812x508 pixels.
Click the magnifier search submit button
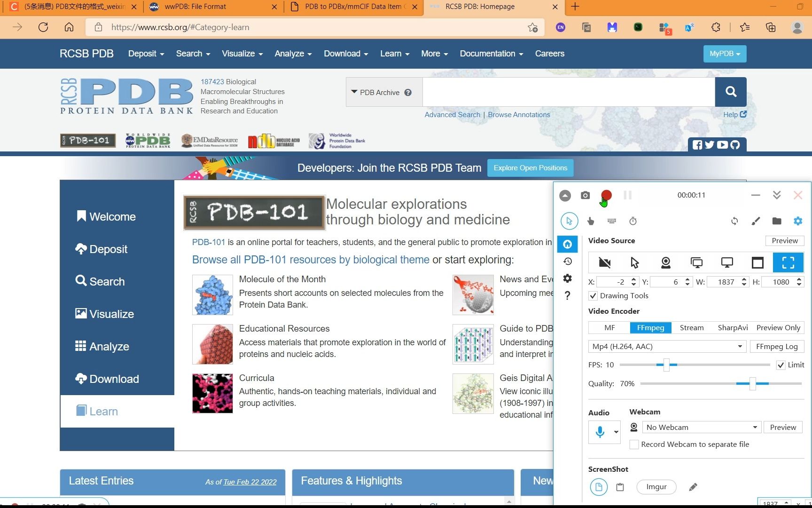coord(731,92)
